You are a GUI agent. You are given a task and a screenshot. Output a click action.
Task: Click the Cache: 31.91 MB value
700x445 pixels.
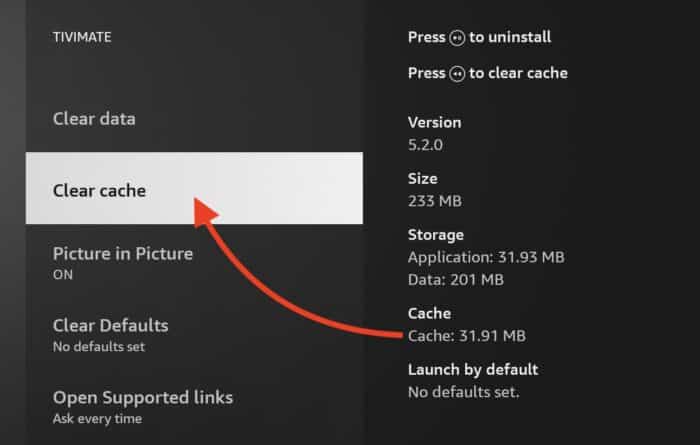[467, 334]
